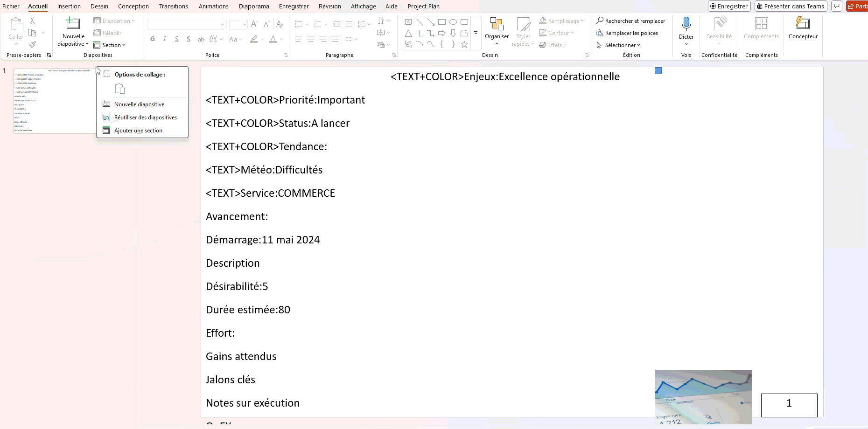
Task: Open the Insertion ribbon tab
Action: coord(69,6)
